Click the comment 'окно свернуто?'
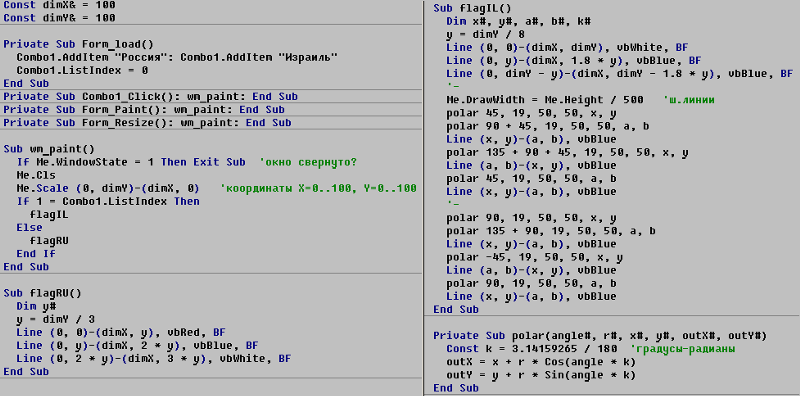The height and width of the screenshot is (396, 800). (308, 162)
